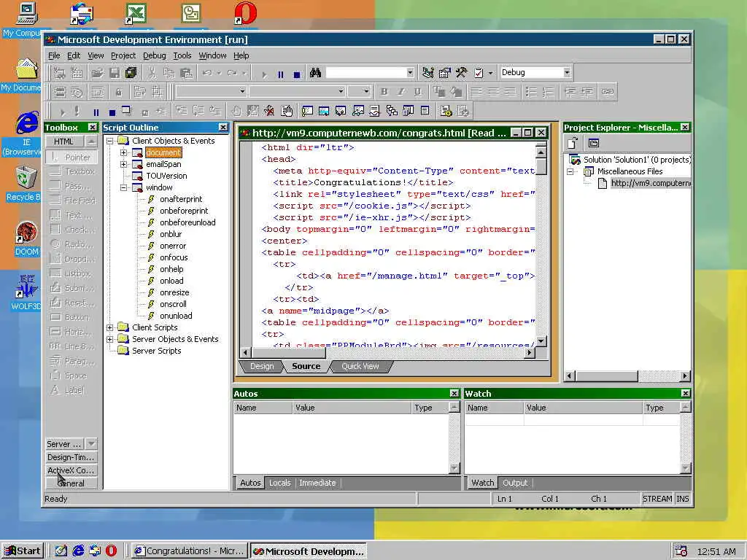Click the Breakpoints hand-window icon in Debug toolbar

(x=286, y=112)
